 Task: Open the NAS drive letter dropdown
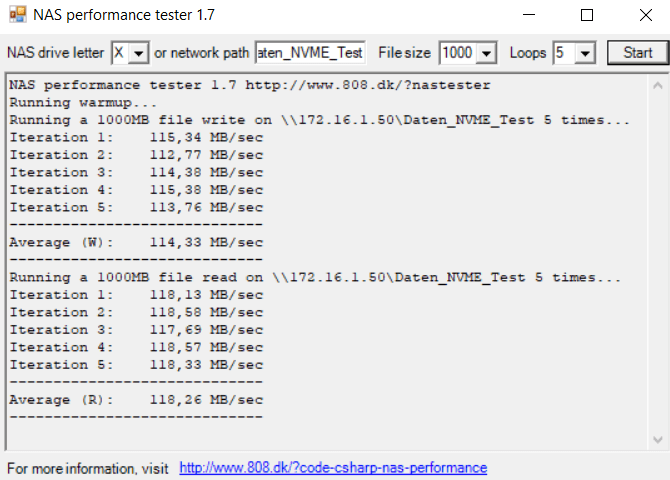coord(139,53)
